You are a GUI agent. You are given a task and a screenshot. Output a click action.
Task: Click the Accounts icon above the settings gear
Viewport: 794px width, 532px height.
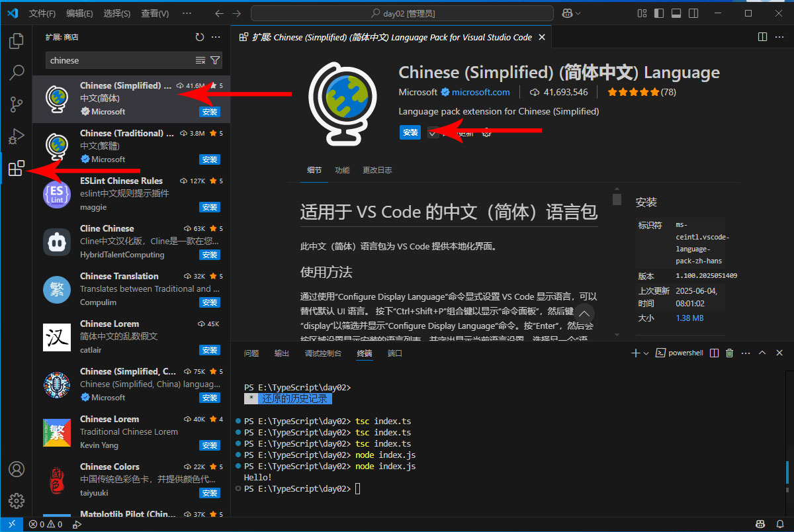(17, 469)
